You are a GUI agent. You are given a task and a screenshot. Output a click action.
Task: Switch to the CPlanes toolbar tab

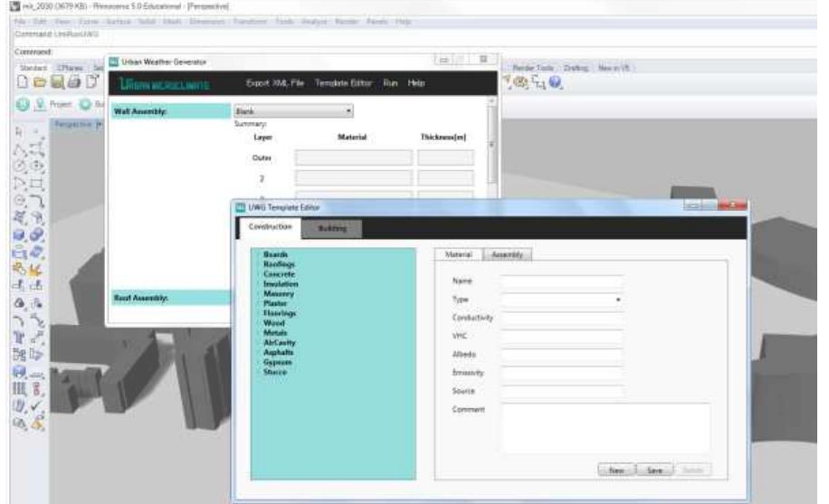pos(70,68)
